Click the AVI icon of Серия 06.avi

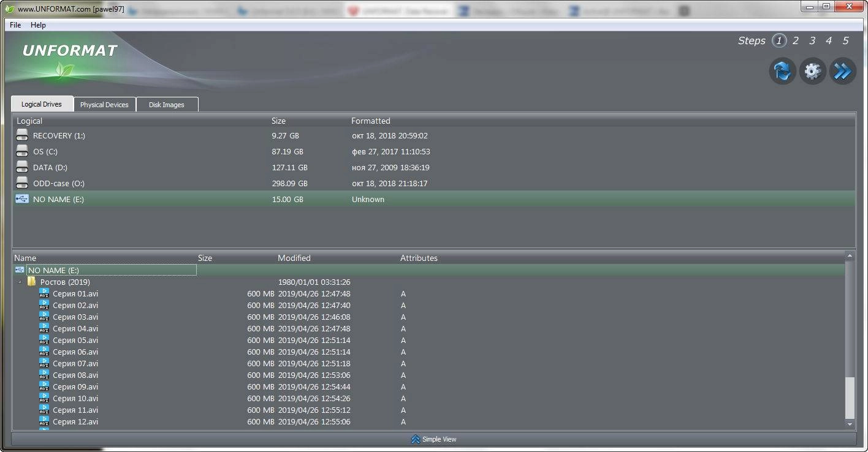point(44,352)
